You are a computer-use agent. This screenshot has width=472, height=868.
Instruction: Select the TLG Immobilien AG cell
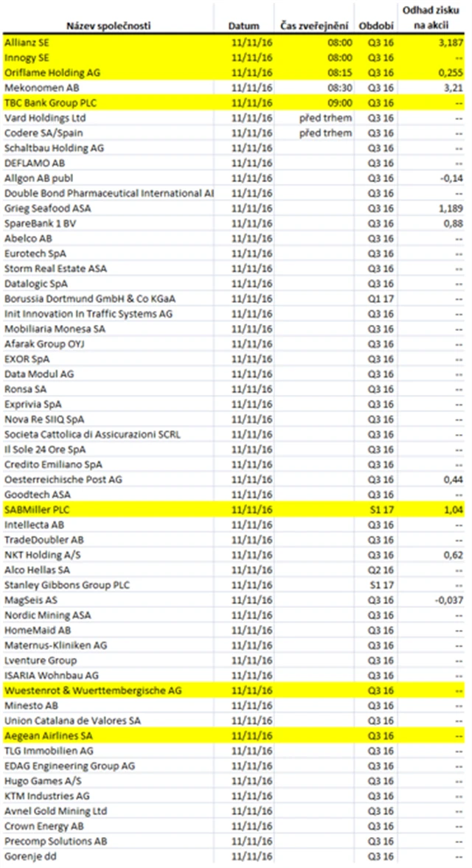[x=49, y=751]
